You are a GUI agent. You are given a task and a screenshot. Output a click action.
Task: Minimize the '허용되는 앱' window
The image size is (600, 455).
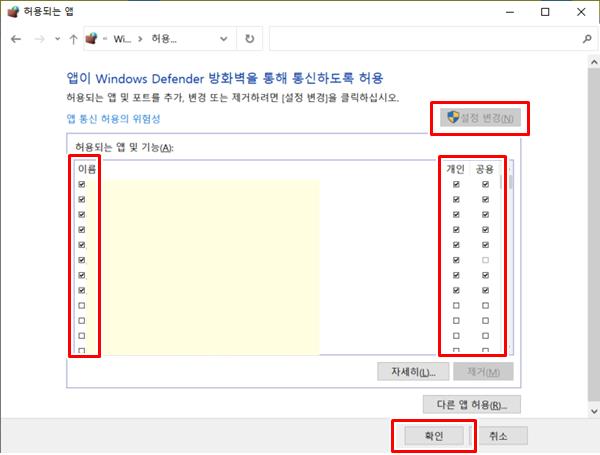pyautogui.click(x=510, y=12)
